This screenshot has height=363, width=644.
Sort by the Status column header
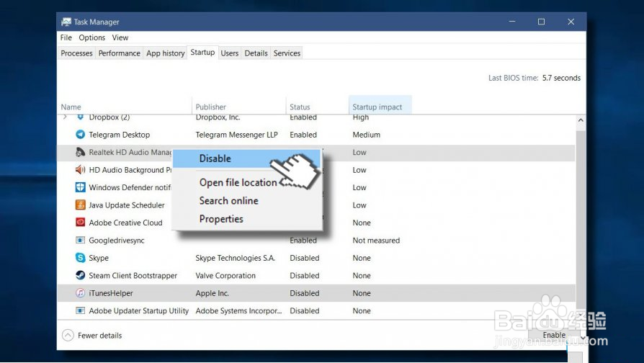pos(317,107)
